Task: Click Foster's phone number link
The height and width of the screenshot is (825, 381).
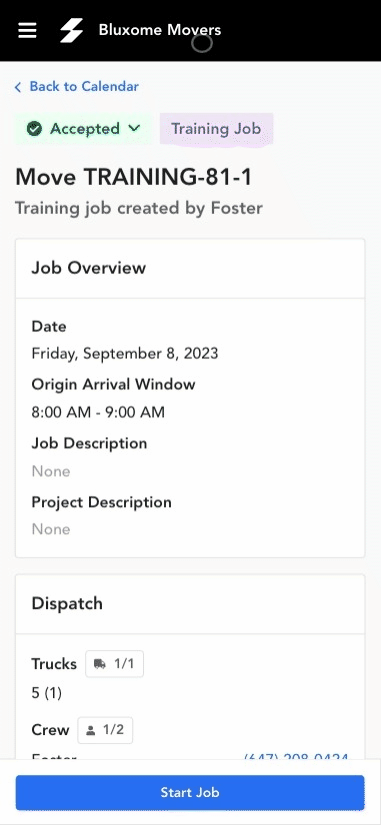Action: [x=296, y=758]
